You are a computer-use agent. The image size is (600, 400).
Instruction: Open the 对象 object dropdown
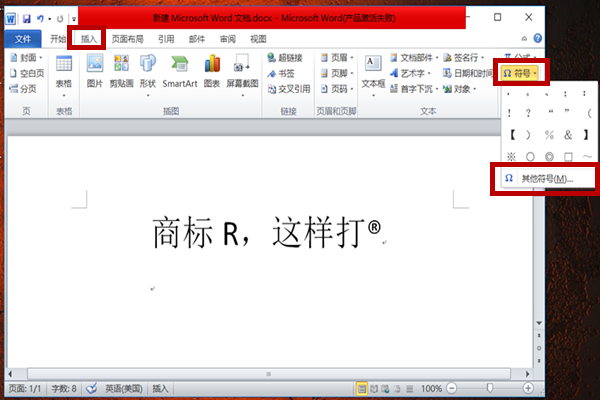(460, 89)
